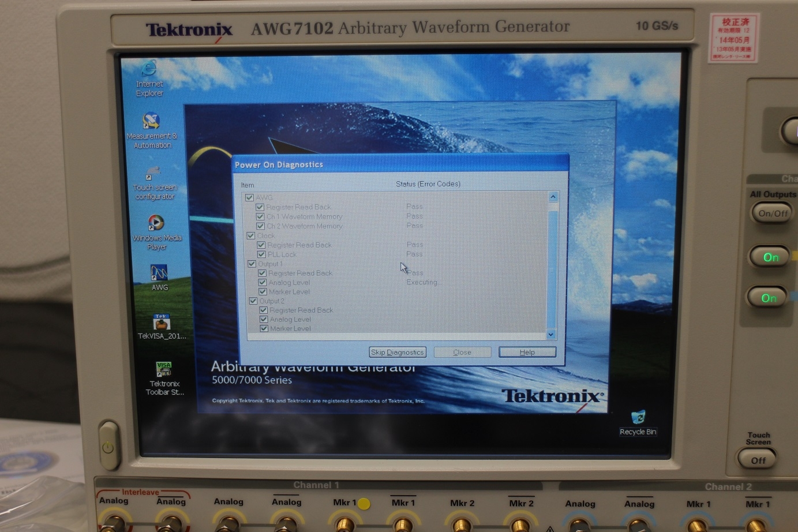The height and width of the screenshot is (532, 798).
Task: Uncheck the AWG group checkbox
Action: point(250,197)
